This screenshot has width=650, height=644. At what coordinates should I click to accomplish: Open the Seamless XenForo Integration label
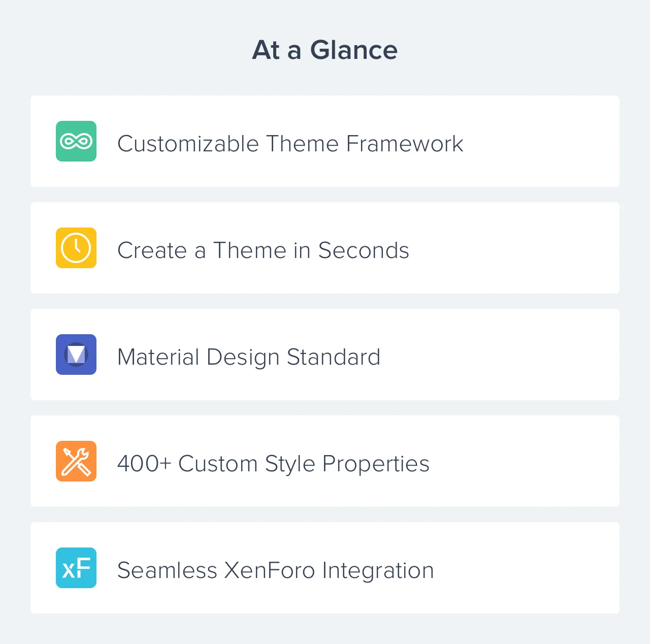(x=275, y=570)
